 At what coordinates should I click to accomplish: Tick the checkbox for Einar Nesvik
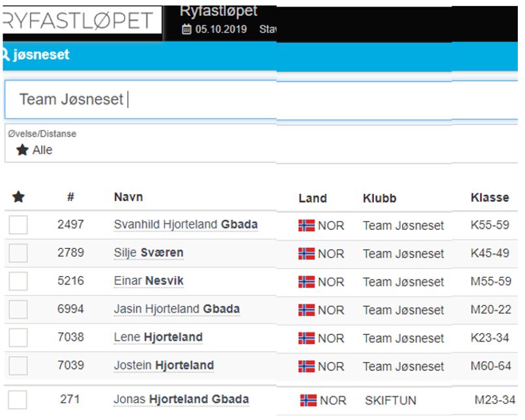18,281
